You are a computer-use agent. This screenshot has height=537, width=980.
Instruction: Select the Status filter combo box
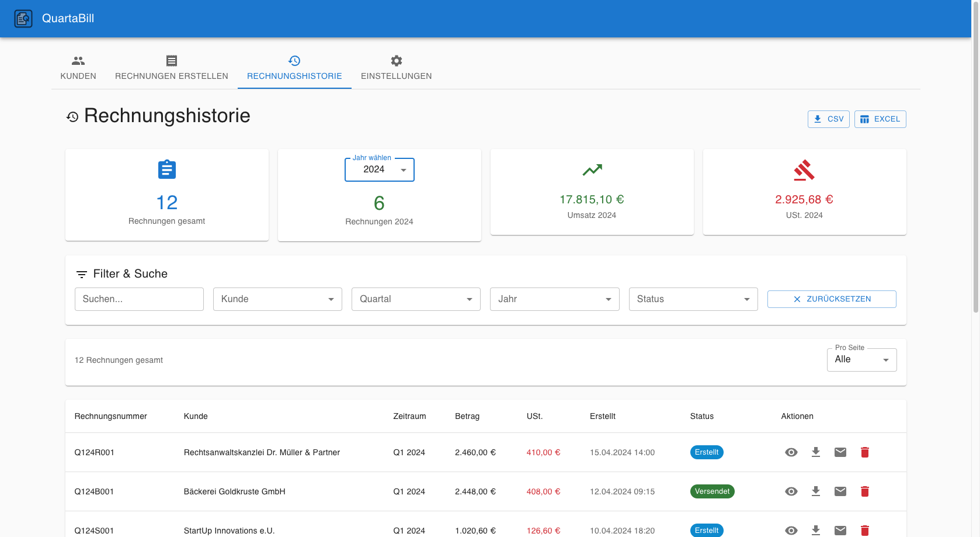(693, 299)
